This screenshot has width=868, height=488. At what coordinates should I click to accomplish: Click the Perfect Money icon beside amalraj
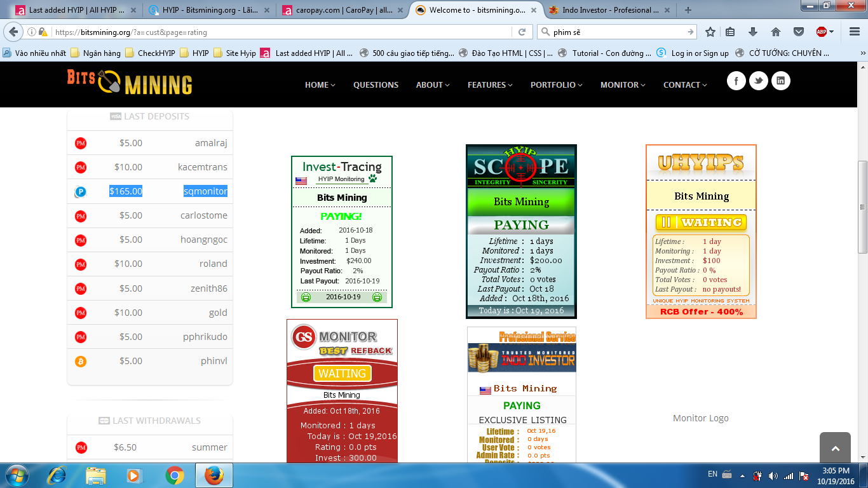[81, 143]
